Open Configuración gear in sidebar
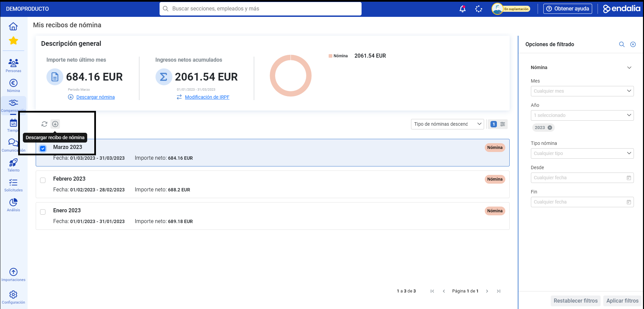644x309 pixels. click(13, 297)
